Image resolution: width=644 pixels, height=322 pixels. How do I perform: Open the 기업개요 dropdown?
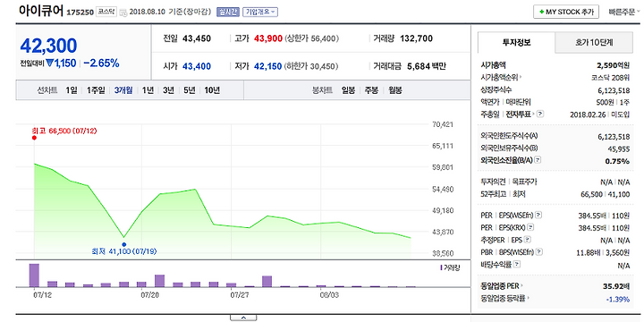[x=260, y=12]
